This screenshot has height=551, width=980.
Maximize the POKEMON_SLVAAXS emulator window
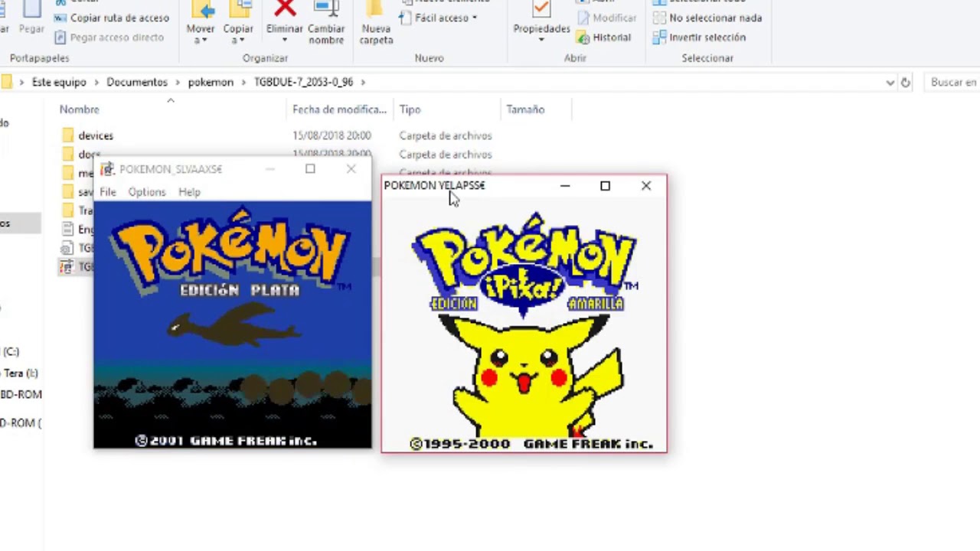coord(310,168)
